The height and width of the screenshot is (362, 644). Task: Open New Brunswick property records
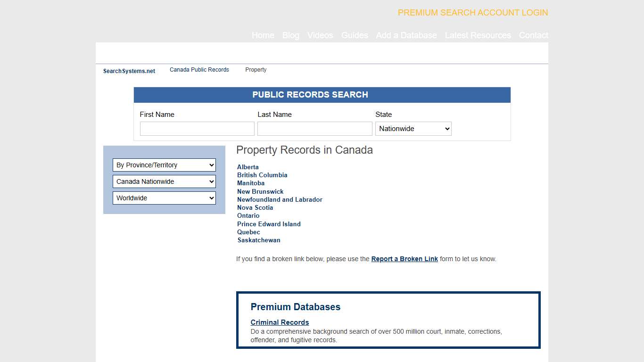coord(260,191)
